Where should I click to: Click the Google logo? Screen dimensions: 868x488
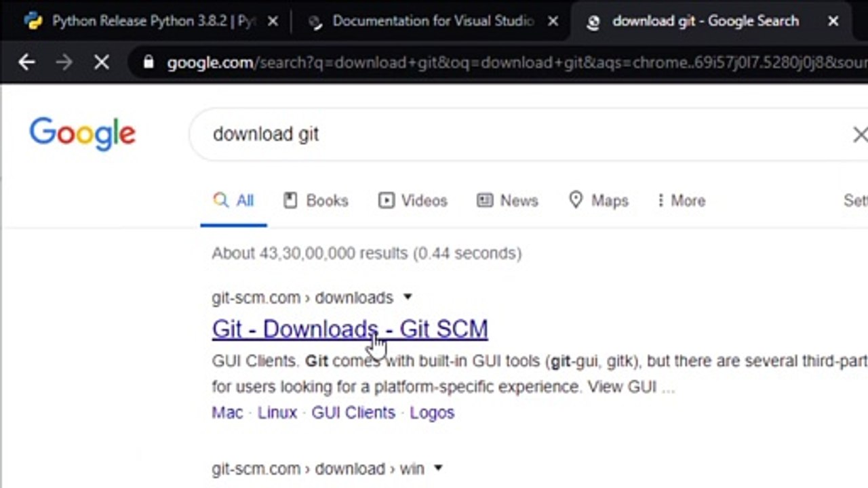(82, 134)
